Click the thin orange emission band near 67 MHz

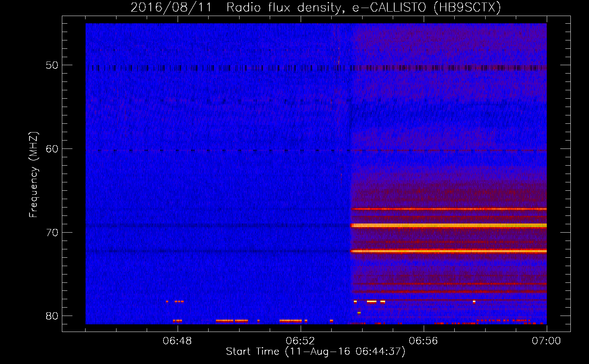(448, 209)
